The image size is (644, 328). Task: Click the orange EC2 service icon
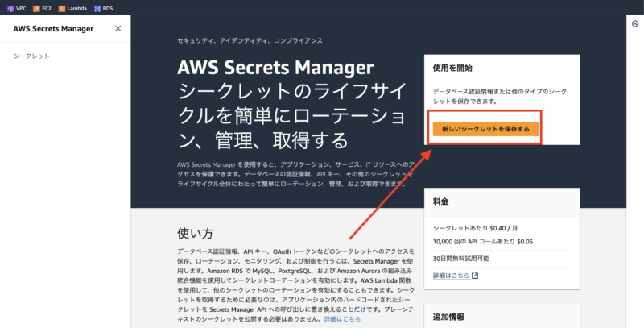36,9
